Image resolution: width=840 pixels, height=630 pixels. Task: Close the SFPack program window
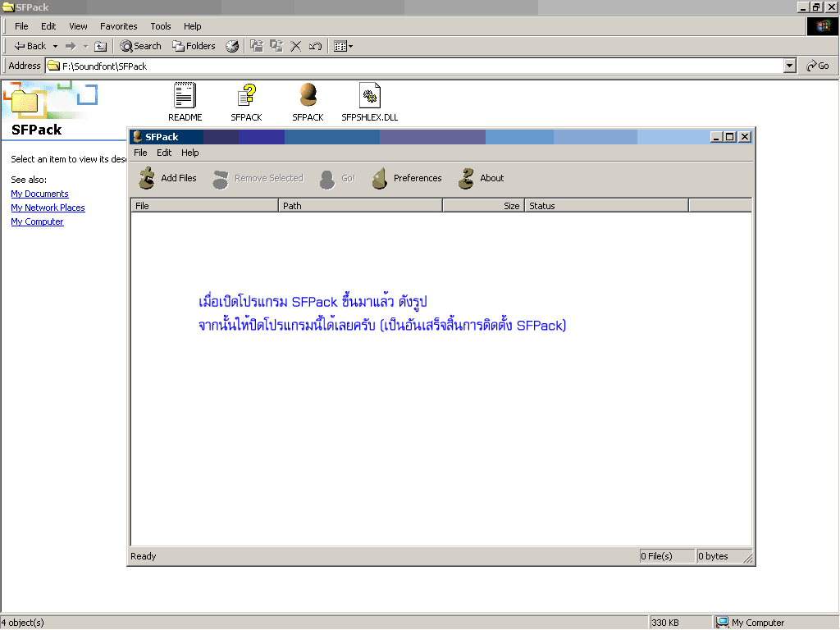745,137
